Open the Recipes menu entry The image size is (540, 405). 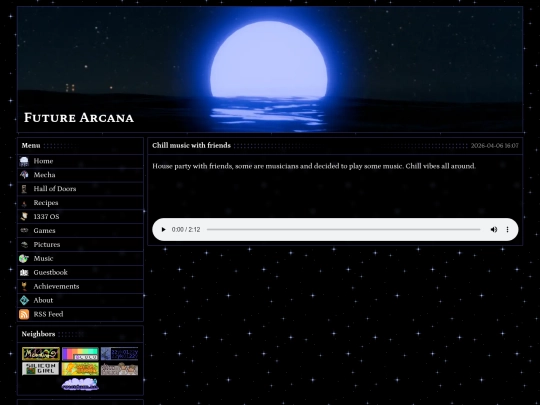[46, 203]
